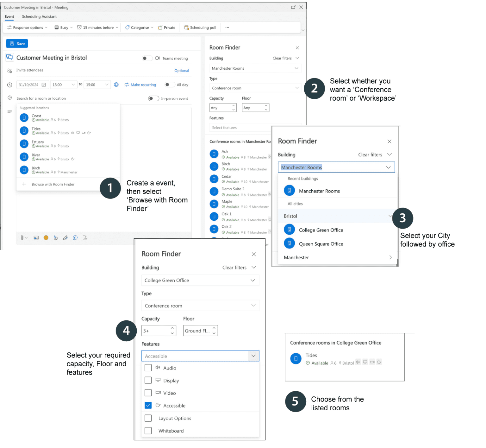Click the Save button
Image resolution: width=486 pixels, height=448 pixels.
(x=17, y=43)
